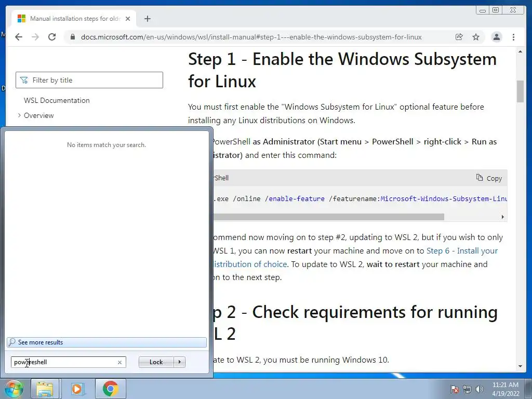The width and height of the screenshot is (532, 399).
Task: Click the Lock button
Action: click(156, 362)
